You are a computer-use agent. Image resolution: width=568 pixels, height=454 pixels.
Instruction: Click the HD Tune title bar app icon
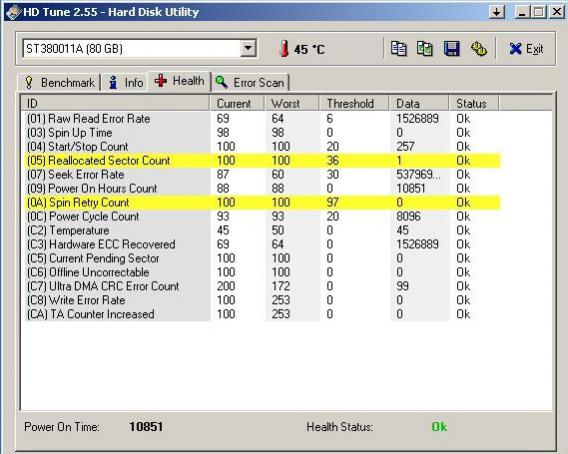(x=13, y=12)
